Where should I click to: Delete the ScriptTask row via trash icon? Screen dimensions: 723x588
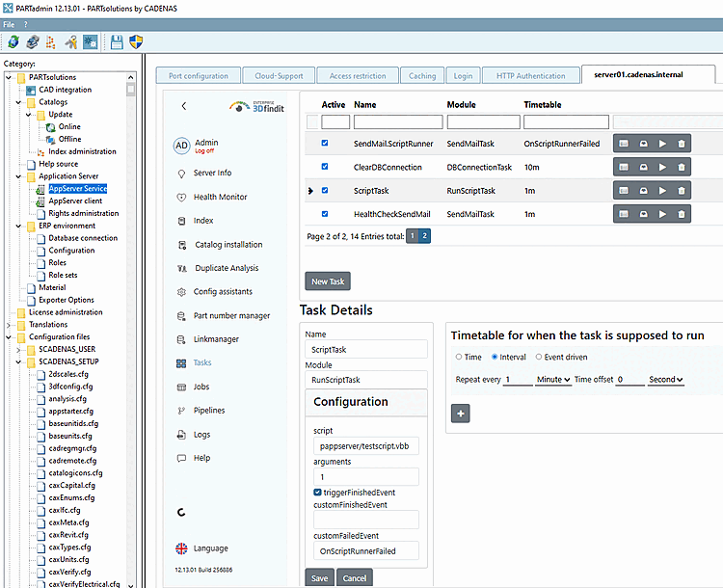(x=681, y=191)
